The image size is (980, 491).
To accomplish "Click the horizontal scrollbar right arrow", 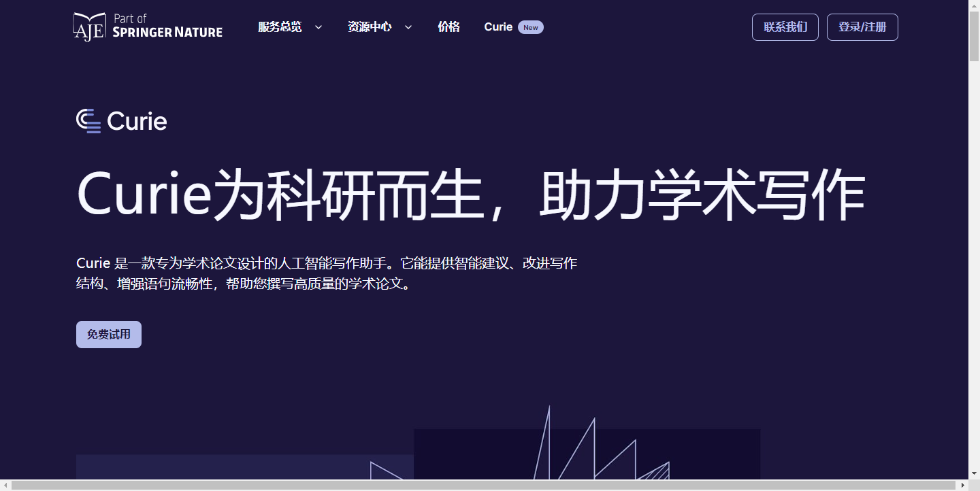I will [x=962, y=485].
